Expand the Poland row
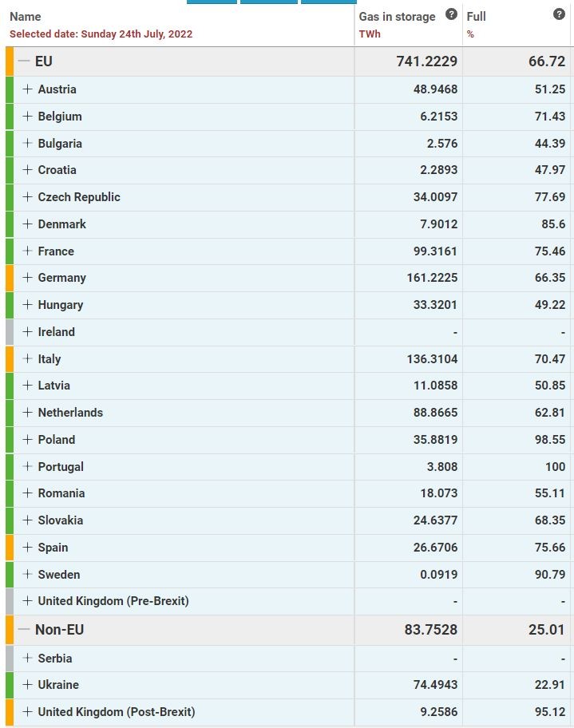This screenshot has height=728, width=574. coord(27,439)
